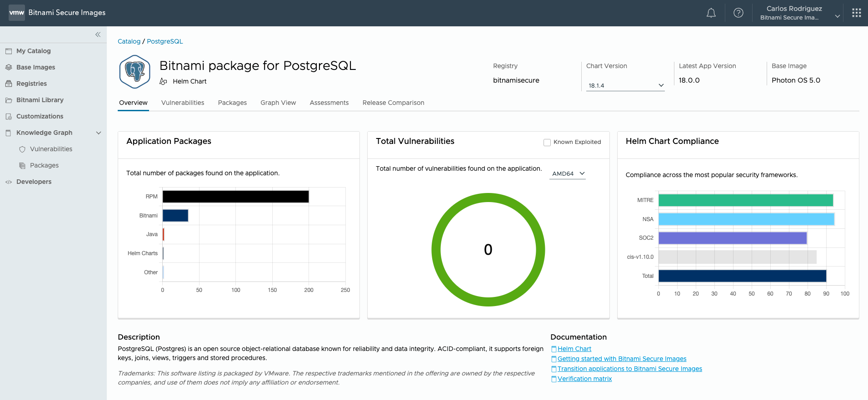Select Packages under Knowledge Graph

44,166
